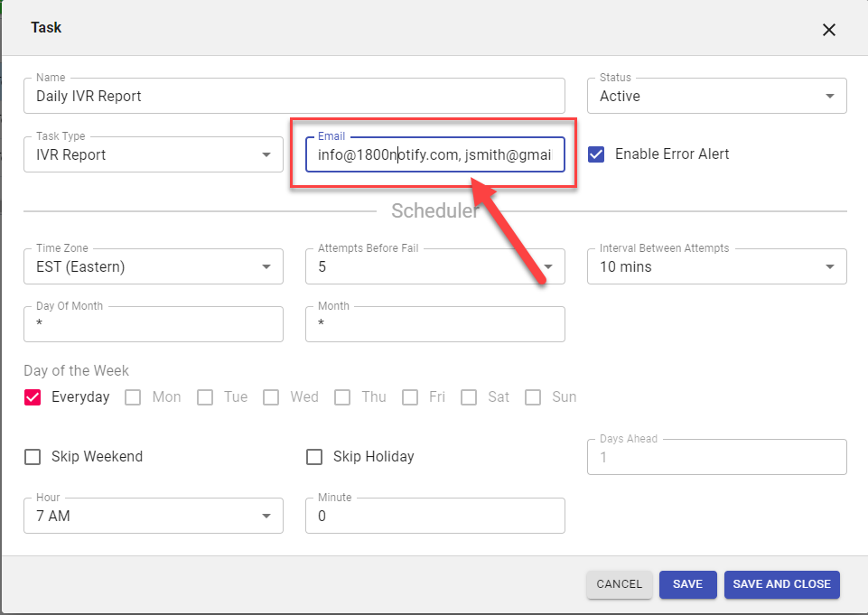
Task: Toggle the Mon day checkbox
Action: click(133, 396)
